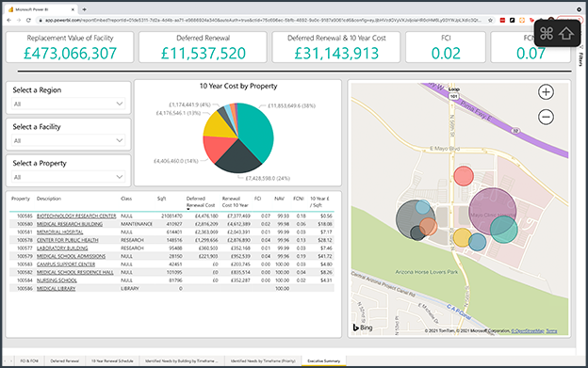Go forward in browser history
This screenshot has height=368, width=588.
coord(19,20)
